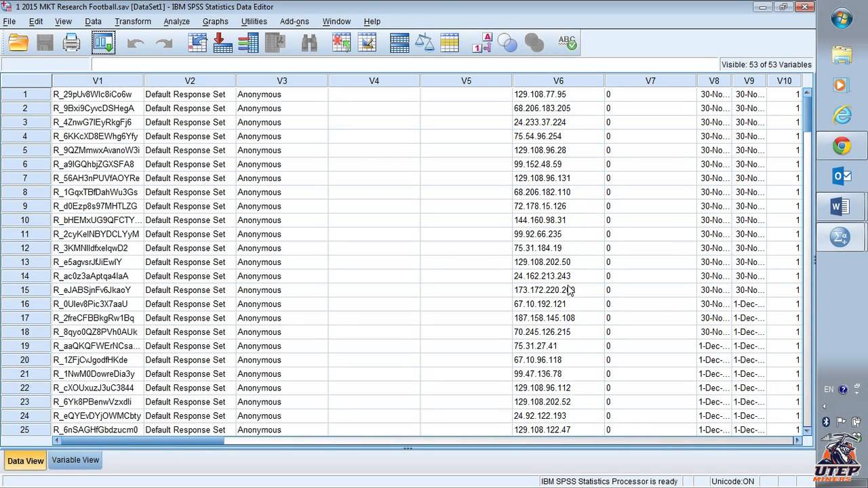Image resolution: width=868 pixels, height=488 pixels.
Task: Open the Utilities menu
Action: point(254,21)
